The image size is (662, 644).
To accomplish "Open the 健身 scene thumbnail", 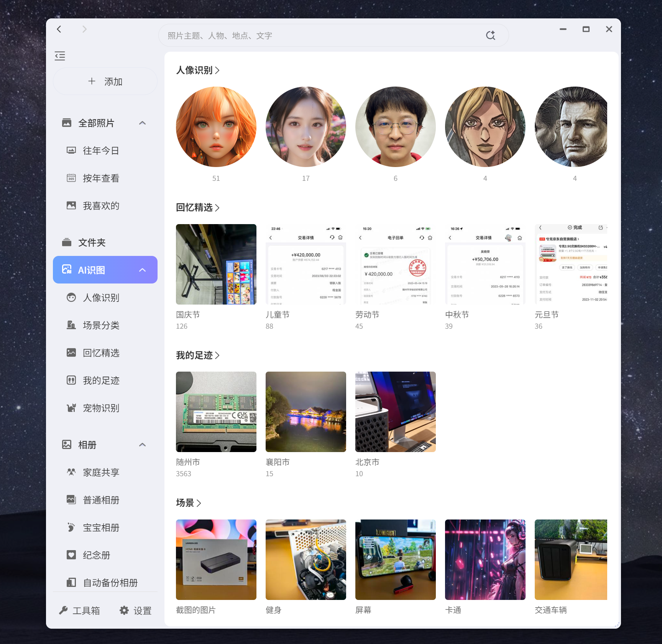I will coord(306,560).
